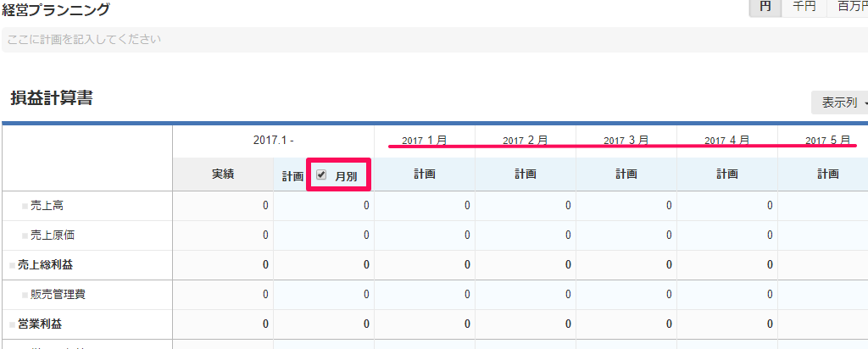Click the 2017 1月 column header
Screen dimensions: 868x349
tap(425, 141)
